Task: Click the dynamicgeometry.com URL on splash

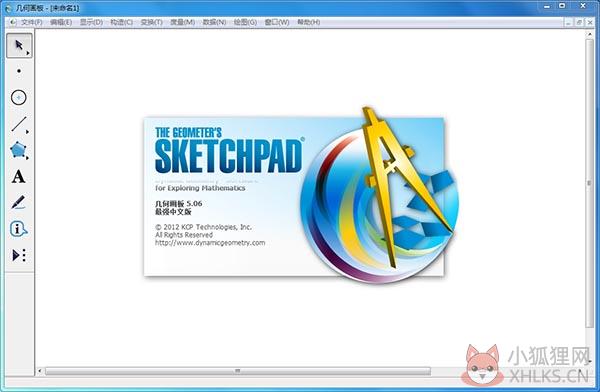Action: click(210, 243)
